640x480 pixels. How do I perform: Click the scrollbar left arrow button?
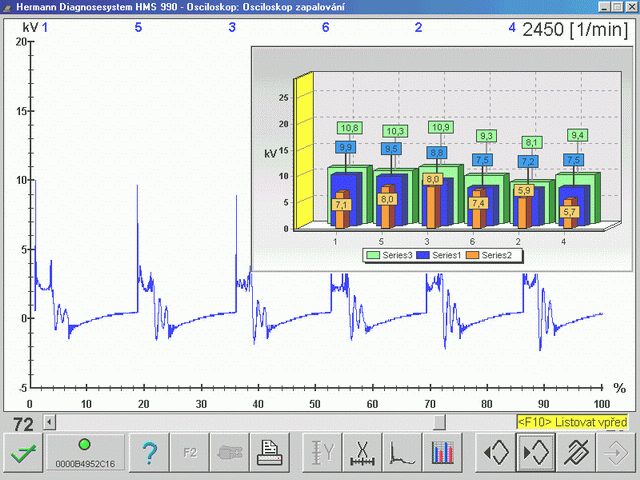point(49,422)
